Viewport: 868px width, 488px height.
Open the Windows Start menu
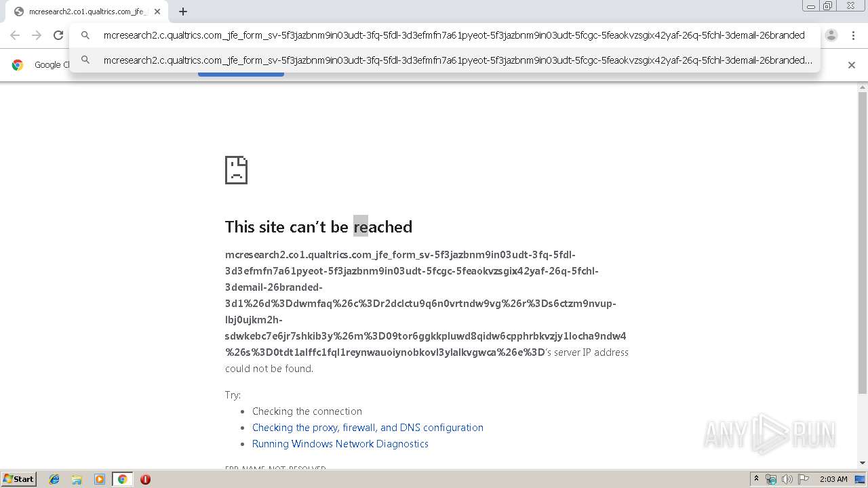click(19, 479)
